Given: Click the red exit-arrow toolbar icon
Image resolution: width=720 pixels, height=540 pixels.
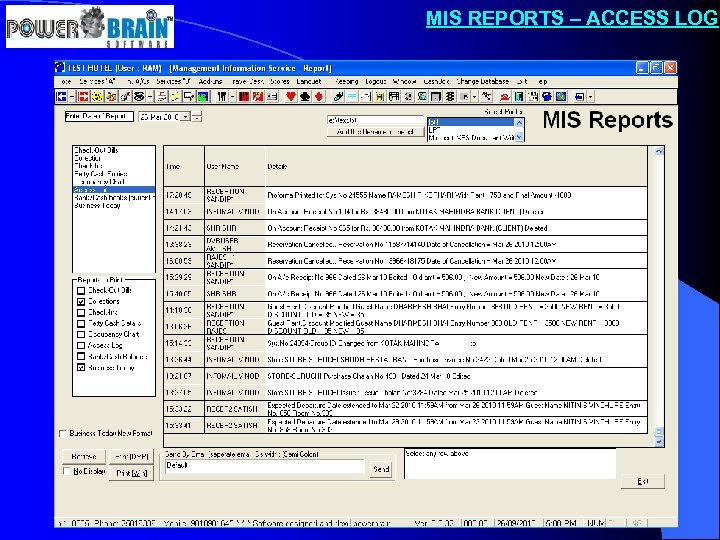Looking at the screenshot, I should click(83, 96).
